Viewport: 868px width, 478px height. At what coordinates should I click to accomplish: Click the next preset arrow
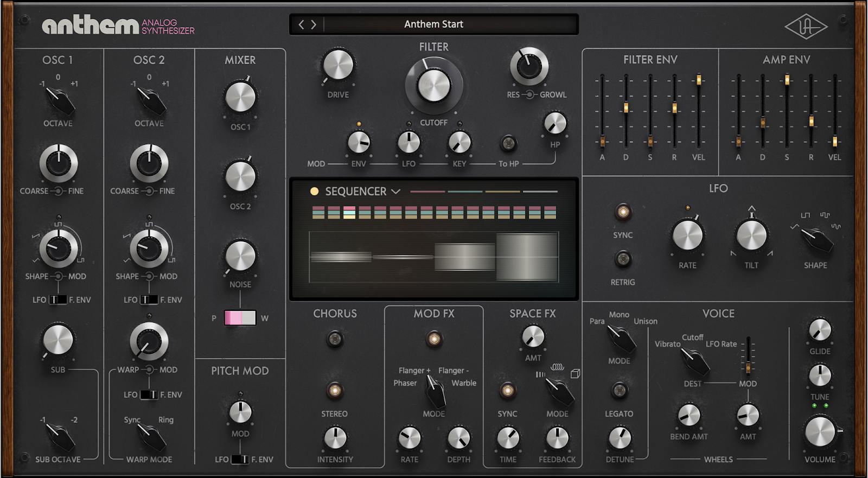[x=314, y=24]
